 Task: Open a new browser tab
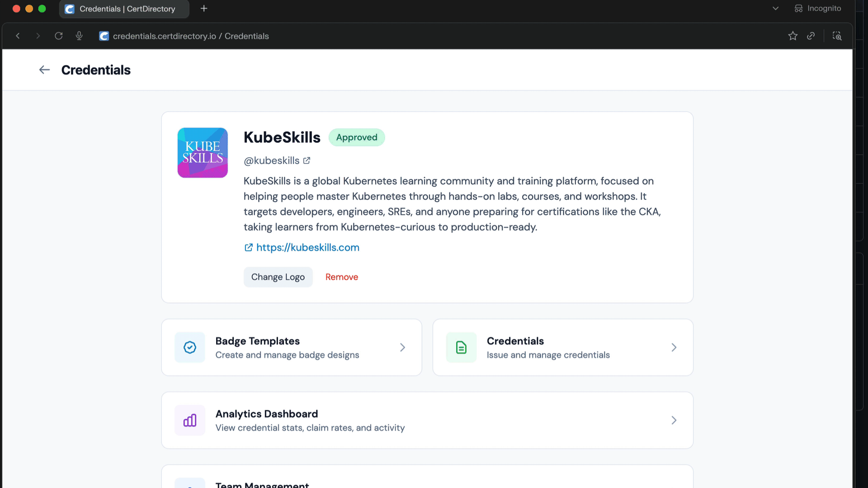pyautogui.click(x=204, y=9)
